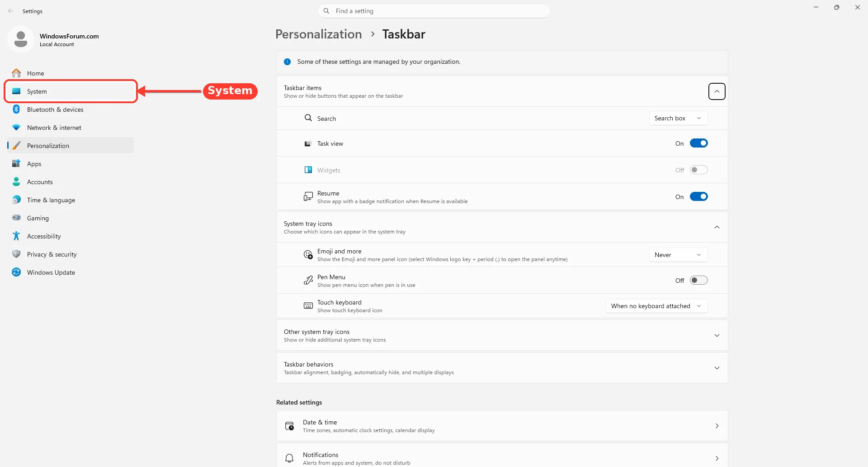Image resolution: width=868 pixels, height=467 pixels.
Task: Open Time & language settings
Action: pos(71,200)
